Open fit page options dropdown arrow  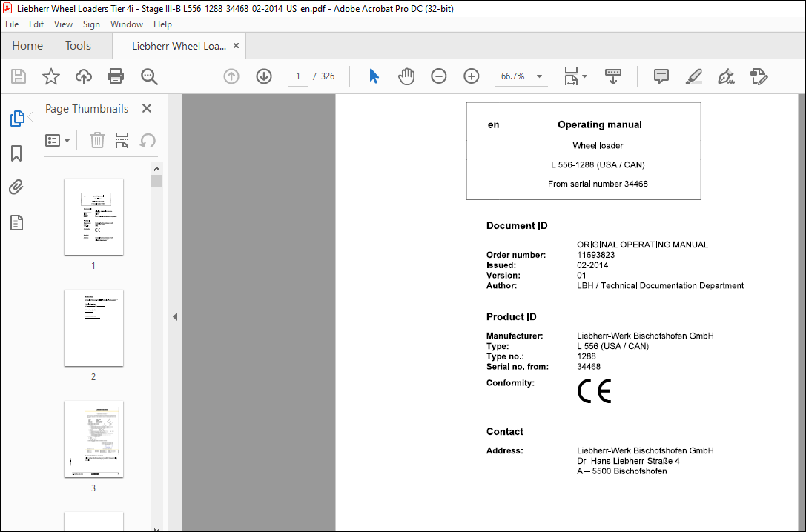[584, 76]
